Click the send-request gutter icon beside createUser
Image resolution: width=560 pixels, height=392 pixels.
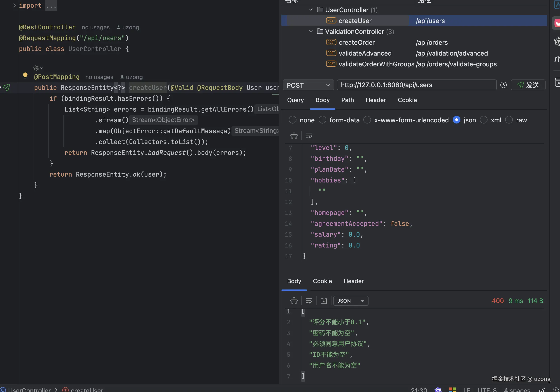[x=7, y=87]
